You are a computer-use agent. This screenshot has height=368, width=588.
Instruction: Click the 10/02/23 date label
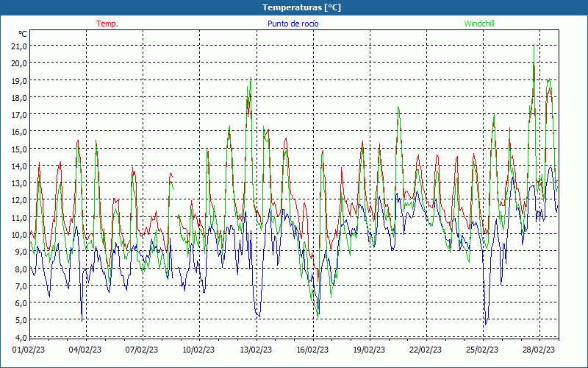[x=198, y=350]
